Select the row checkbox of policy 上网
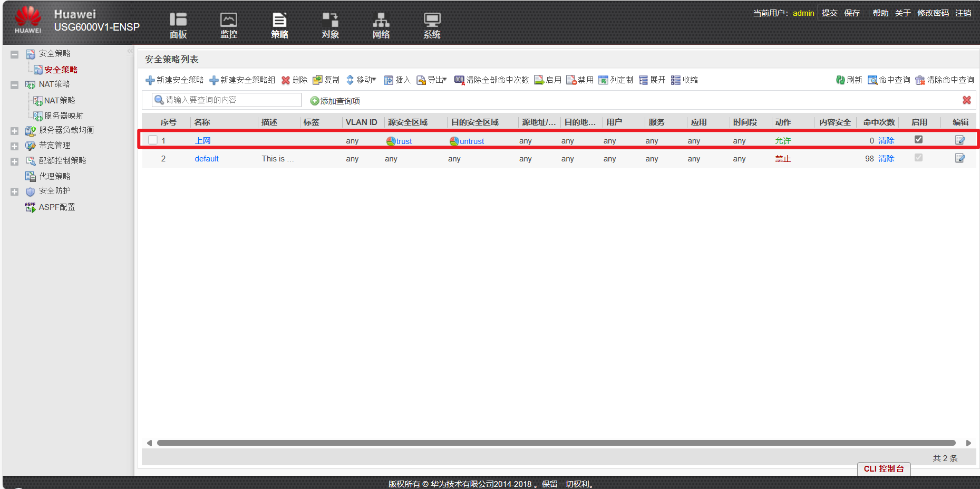 [x=152, y=140]
